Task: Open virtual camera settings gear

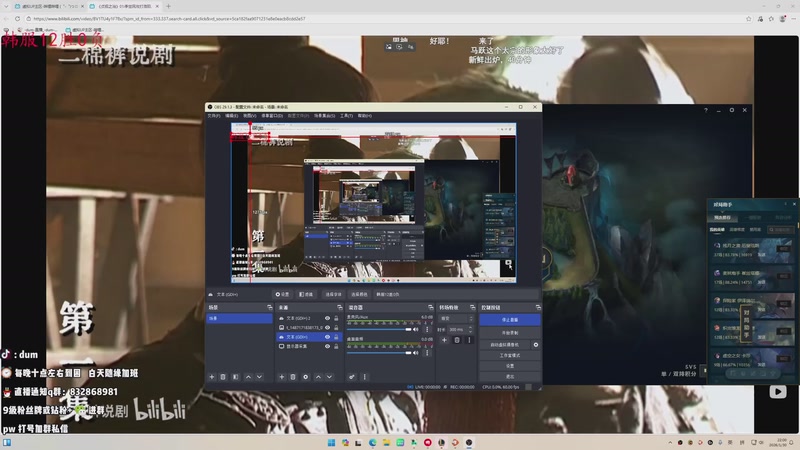Action: (x=536, y=344)
